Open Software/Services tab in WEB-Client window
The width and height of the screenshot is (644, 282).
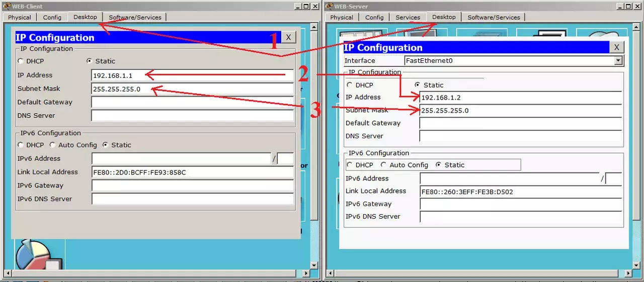(x=135, y=17)
